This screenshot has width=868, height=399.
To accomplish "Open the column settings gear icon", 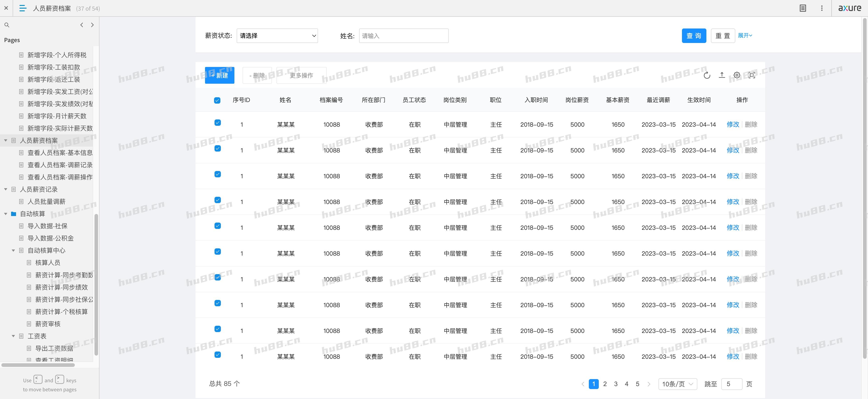I will [x=737, y=75].
